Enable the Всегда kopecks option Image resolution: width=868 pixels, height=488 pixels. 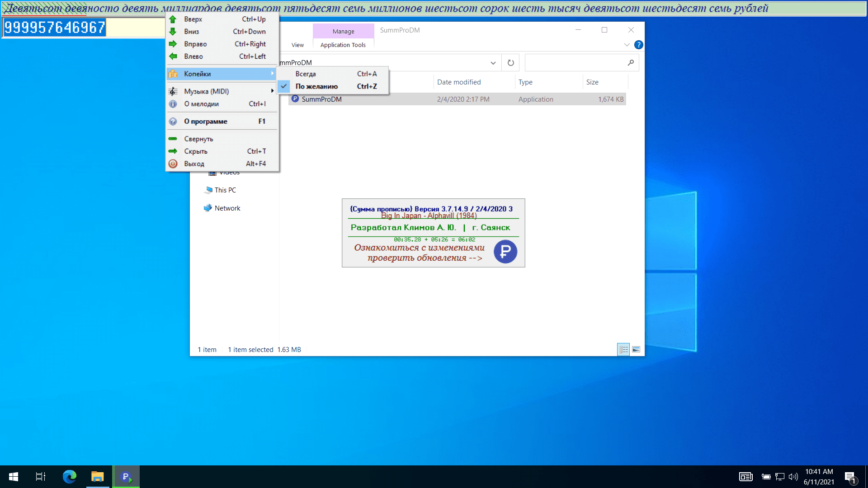point(306,74)
